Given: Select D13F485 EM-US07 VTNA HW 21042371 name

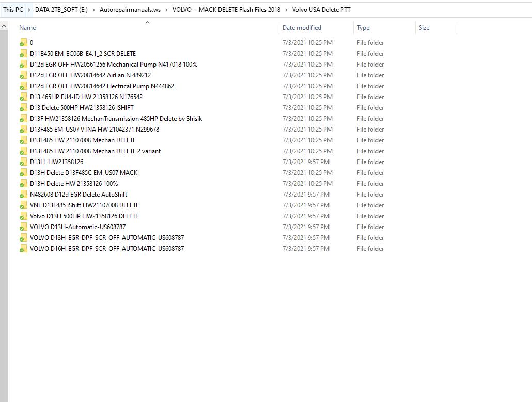Looking at the screenshot, I should (95, 130).
